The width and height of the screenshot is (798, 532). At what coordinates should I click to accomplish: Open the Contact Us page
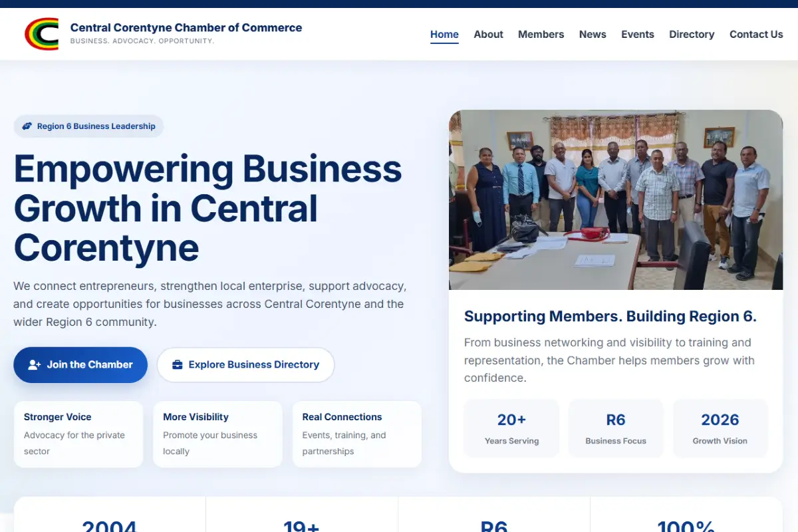756,35
